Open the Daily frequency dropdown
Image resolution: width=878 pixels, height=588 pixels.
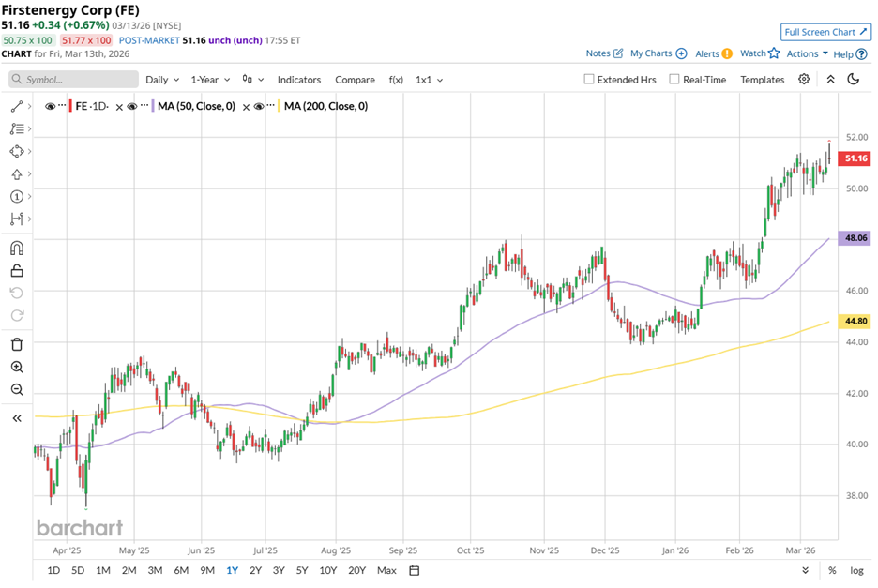[161, 80]
